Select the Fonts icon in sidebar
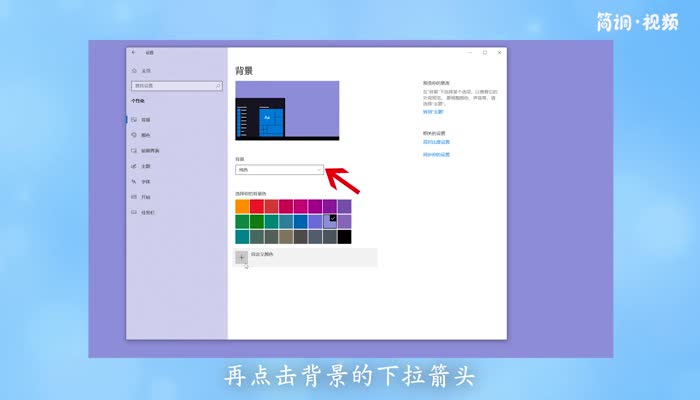This screenshot has width=700, height=400. (134, 181)
